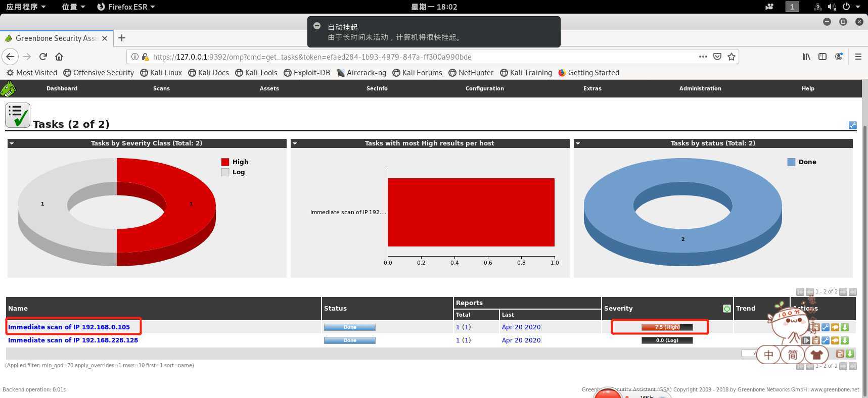
Task: Bookmark this page with star icon
Action: tap(732, 57)
